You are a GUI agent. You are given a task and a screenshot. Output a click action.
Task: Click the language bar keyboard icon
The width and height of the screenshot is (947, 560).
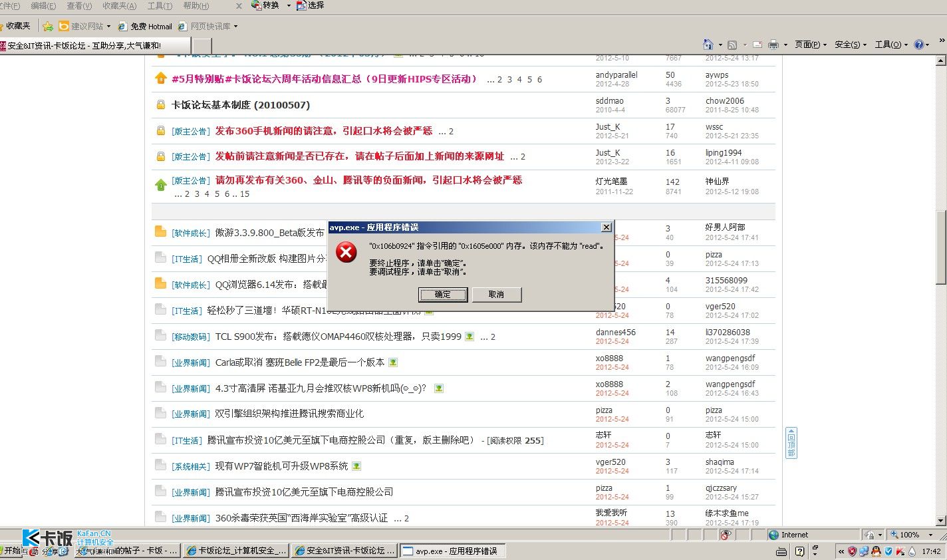[782, 551]
